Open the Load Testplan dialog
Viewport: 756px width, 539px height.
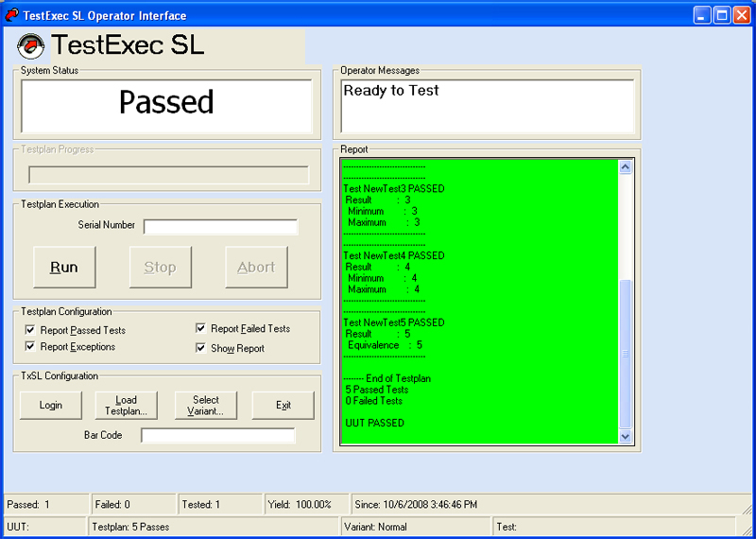pos(126,406)
